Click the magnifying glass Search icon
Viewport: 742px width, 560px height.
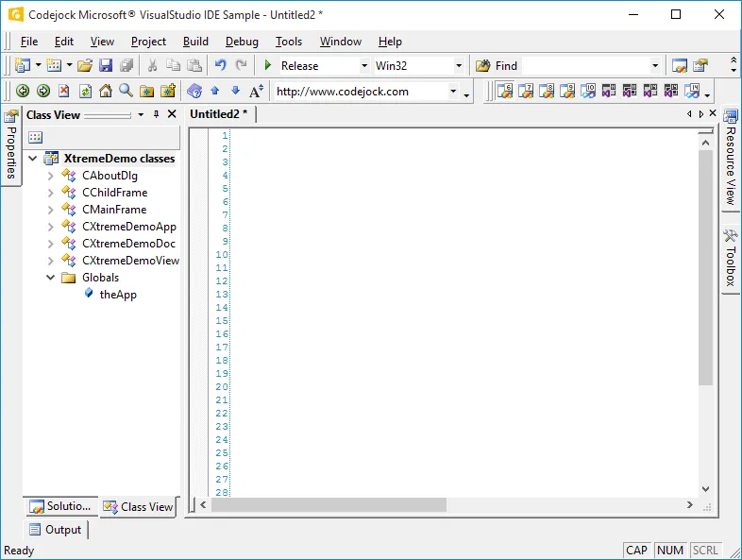tap(126, 91)
